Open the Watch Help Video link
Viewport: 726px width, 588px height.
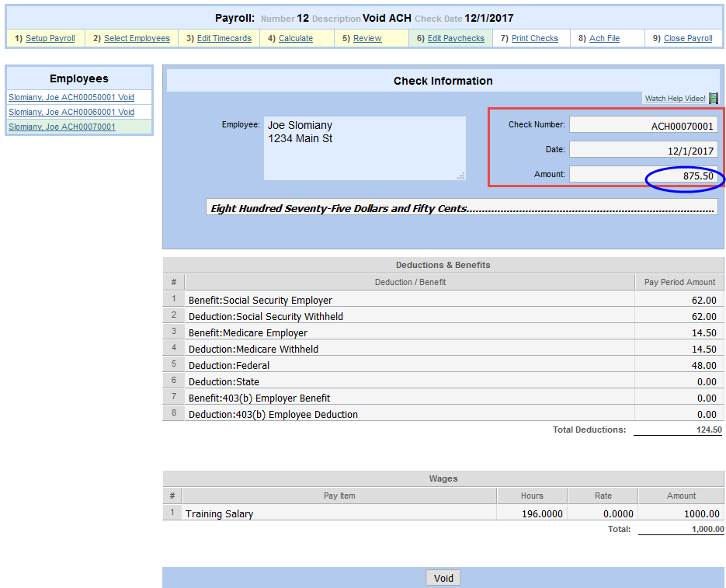[675, 98]
